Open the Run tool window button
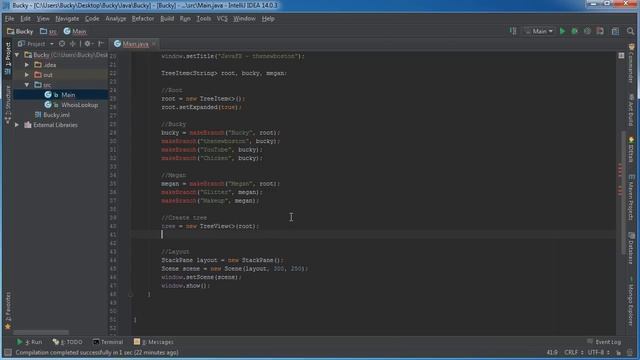 (29, 342)
